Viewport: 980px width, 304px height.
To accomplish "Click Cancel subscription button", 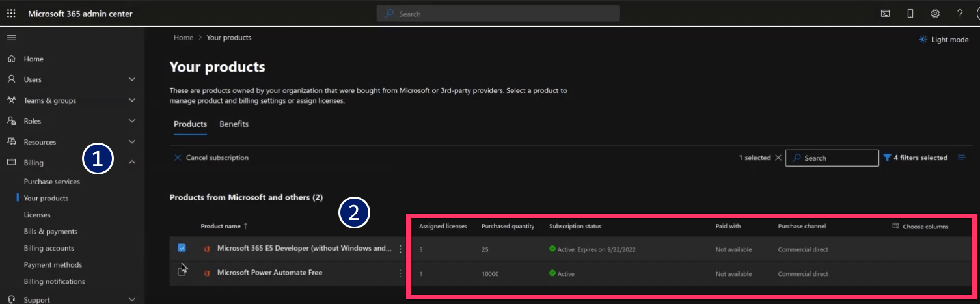I will [x=211, y=158].
